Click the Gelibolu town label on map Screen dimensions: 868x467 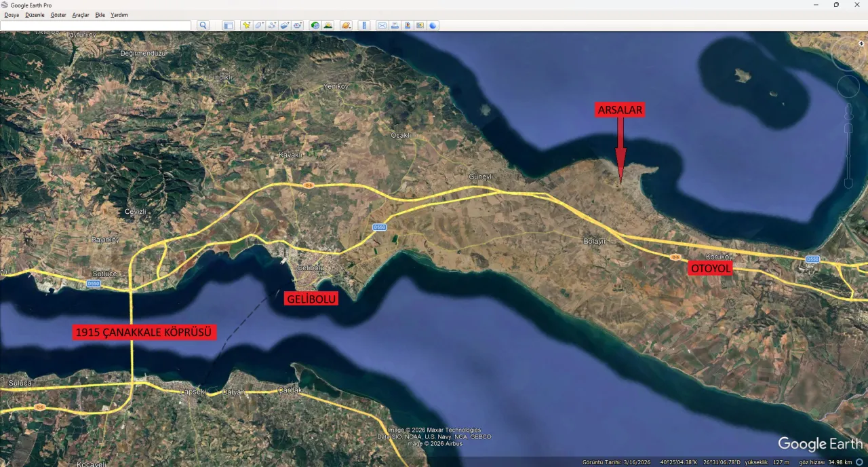(311, 267)
